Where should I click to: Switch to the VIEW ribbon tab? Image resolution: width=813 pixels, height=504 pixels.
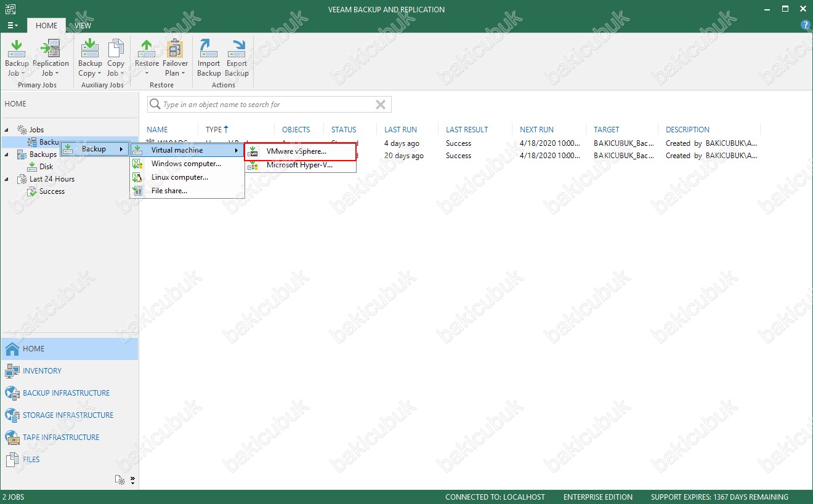click(x=83, y=25)
